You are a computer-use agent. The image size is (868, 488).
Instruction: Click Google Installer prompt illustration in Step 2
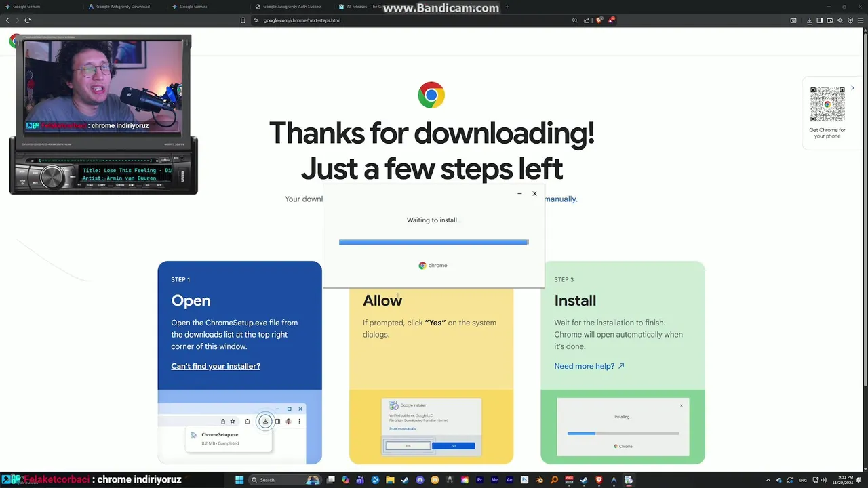pos(431,426)
